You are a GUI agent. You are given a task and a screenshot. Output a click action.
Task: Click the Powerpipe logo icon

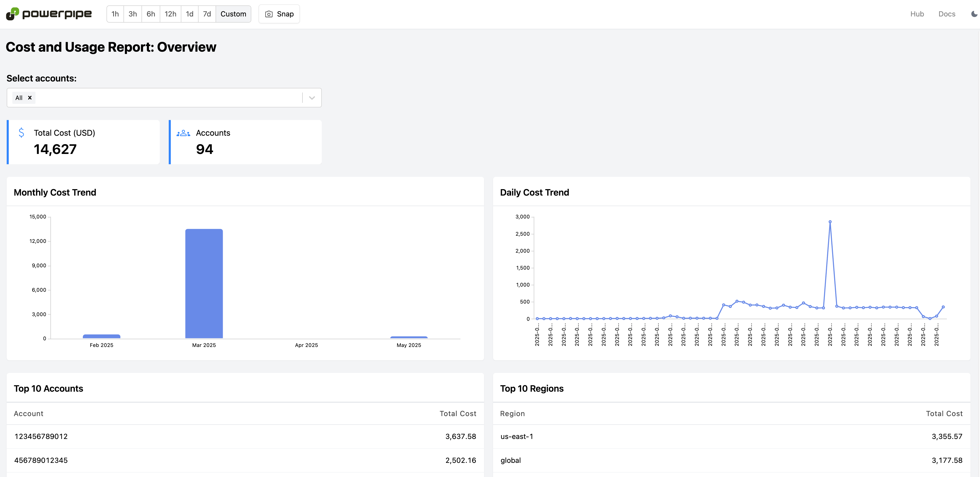coord(12,14)
